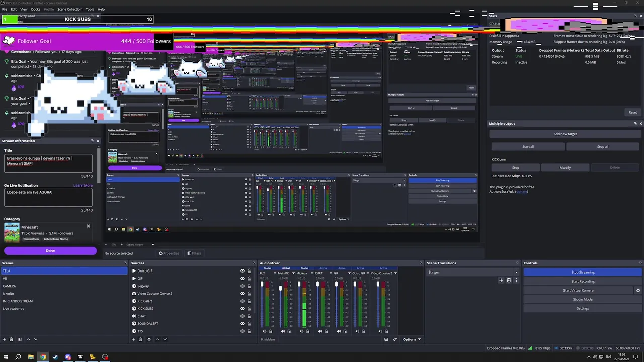The width and height of the screenshot is (644, 362).
Task: Adjust the Mic/Aux volume fader
Action: coord(299,285)
